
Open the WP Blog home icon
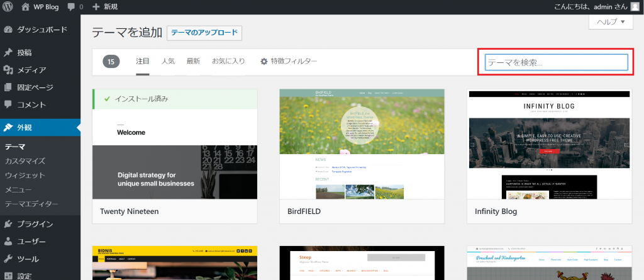[x=26, y=6]
